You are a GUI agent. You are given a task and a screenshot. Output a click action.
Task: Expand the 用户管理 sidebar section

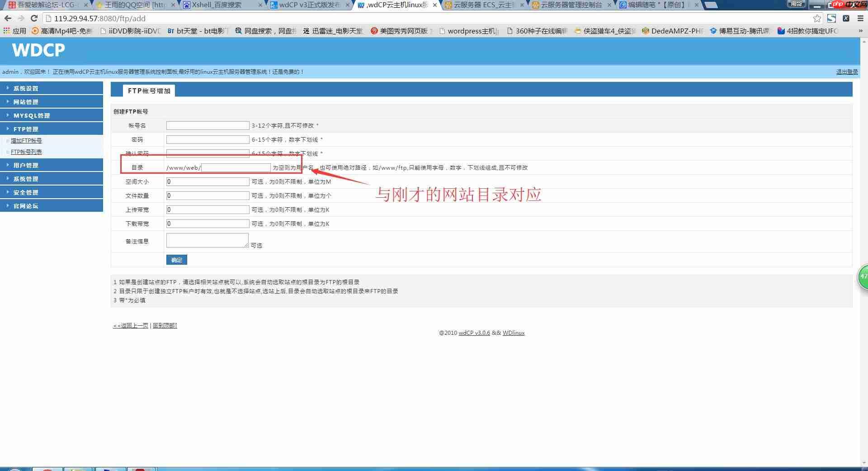pos(26,165)
